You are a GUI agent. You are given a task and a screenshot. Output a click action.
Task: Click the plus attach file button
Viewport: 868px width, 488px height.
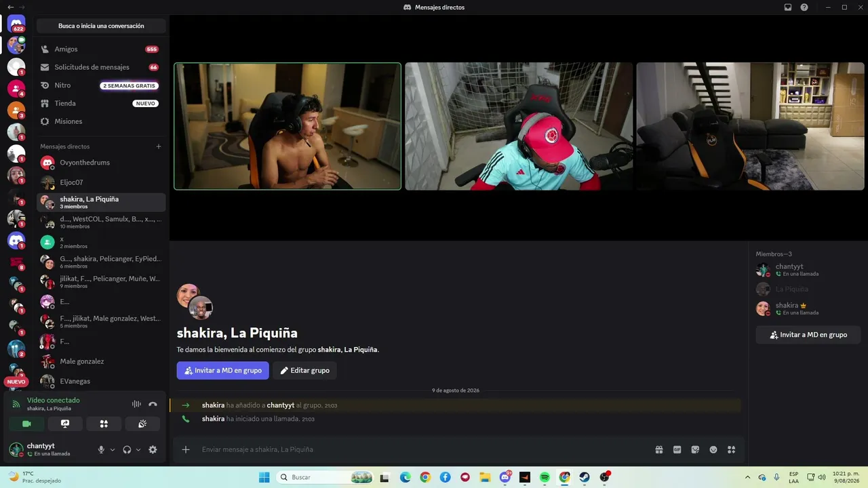[x=185, y=449]
